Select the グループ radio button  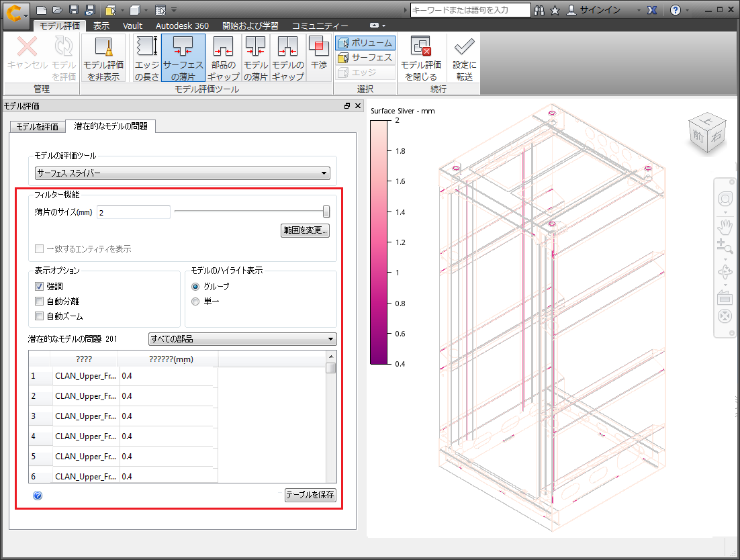(195, 286)
